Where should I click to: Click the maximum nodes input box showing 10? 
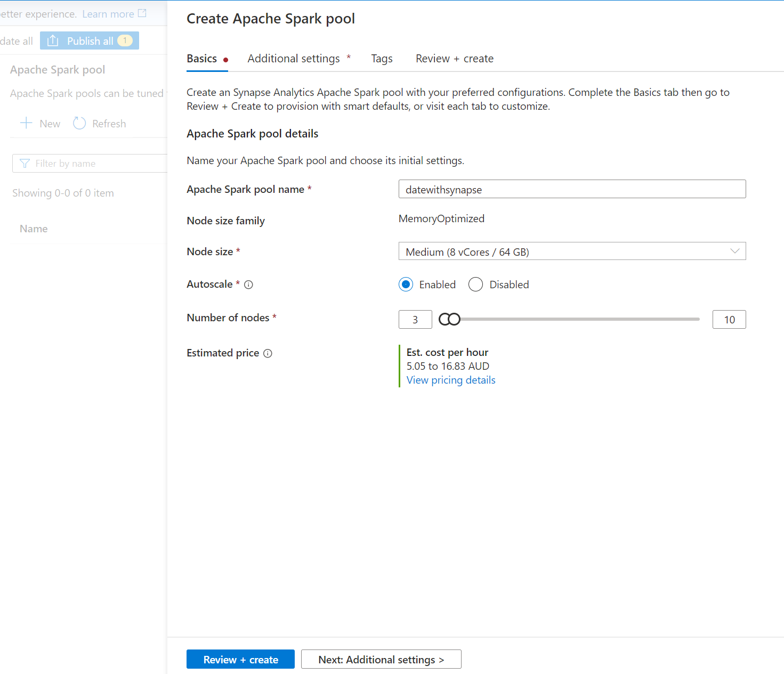point(729,320)
